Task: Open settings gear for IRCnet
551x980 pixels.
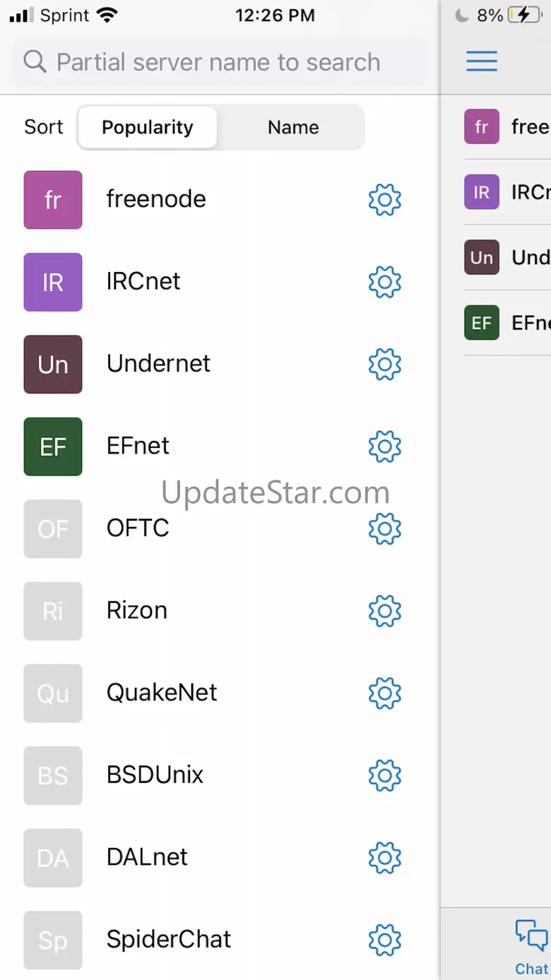Action: (x=385, y=282)
